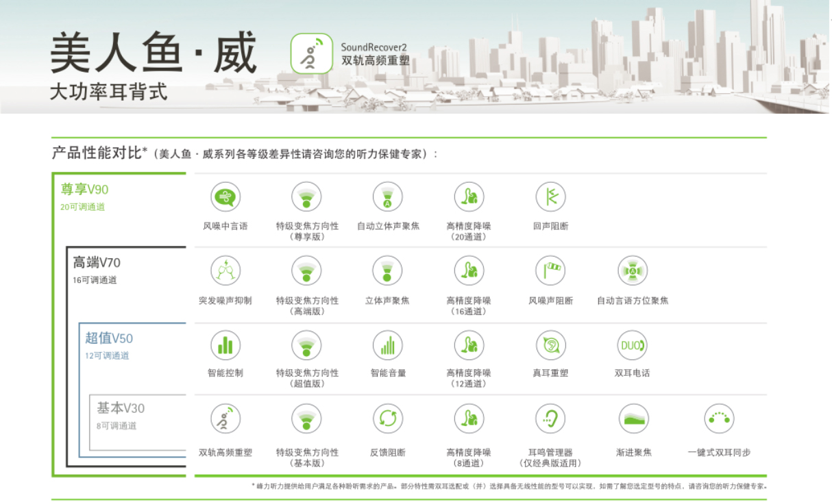Click the 渐进聚焦 icon

pyautogui.click(x=633, y=418)
